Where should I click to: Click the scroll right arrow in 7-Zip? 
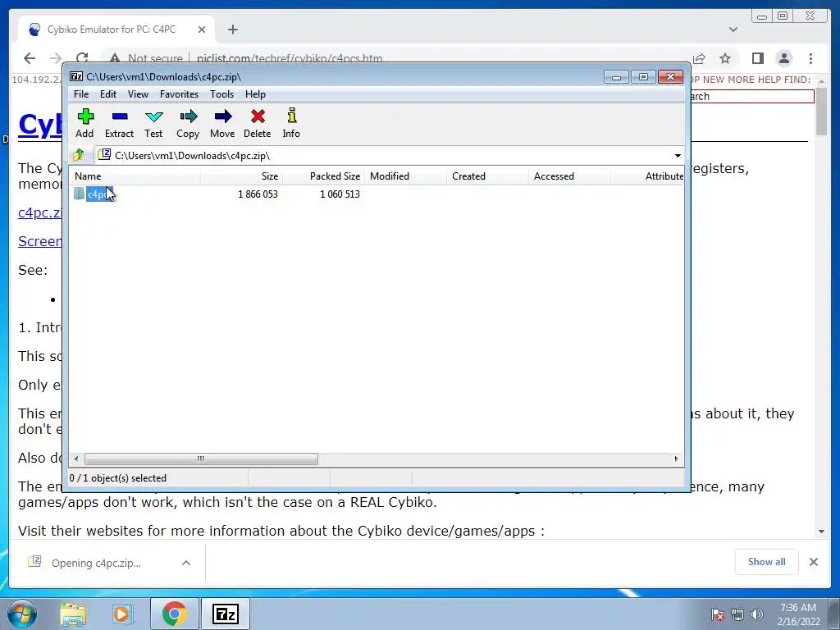tap(676, 459)
